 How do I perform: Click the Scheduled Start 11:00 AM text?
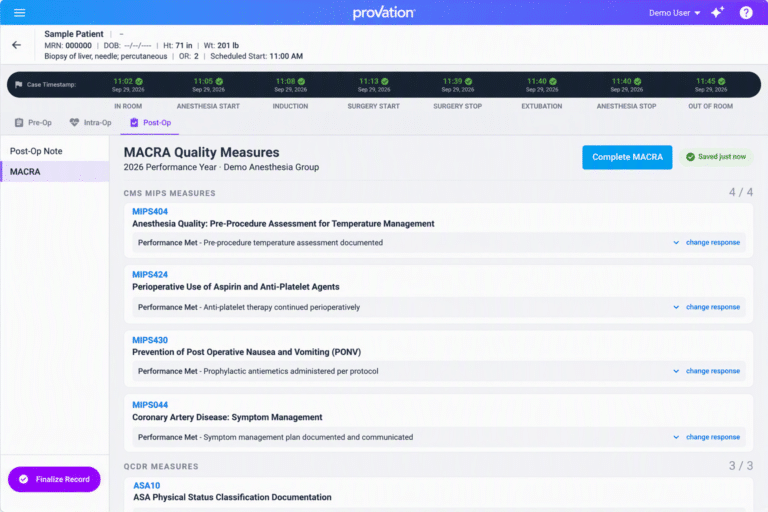pyautogui.click(x=257, y=56)
